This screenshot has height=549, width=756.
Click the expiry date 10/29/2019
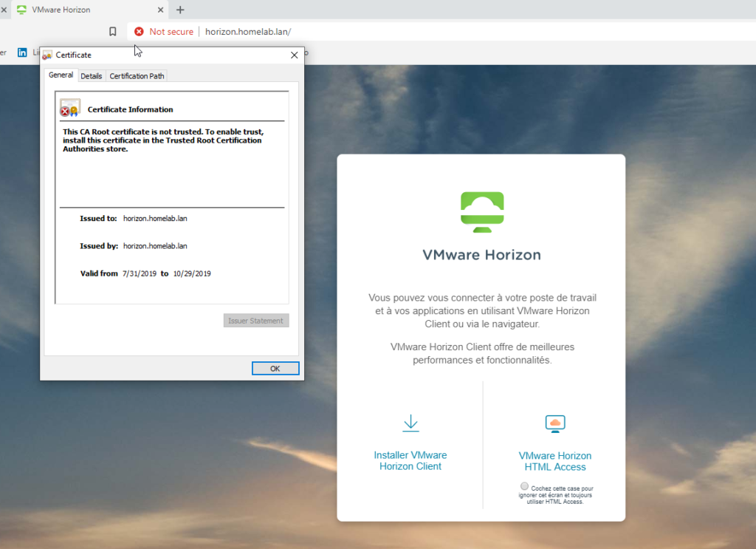coord(192,273)
